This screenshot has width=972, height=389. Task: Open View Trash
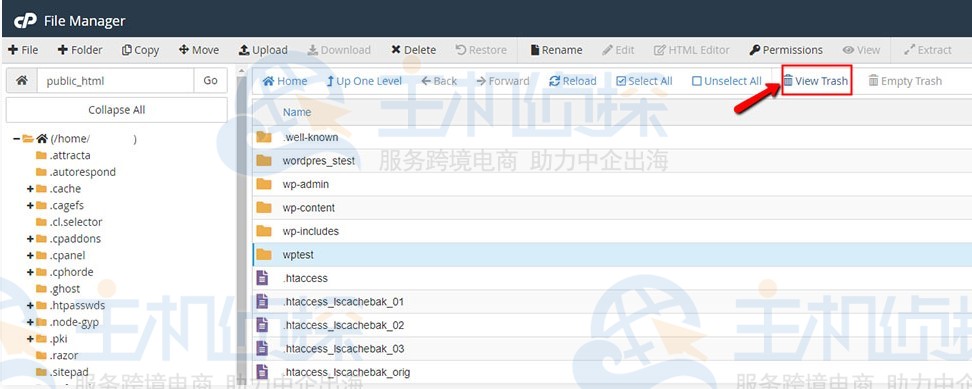816,81
